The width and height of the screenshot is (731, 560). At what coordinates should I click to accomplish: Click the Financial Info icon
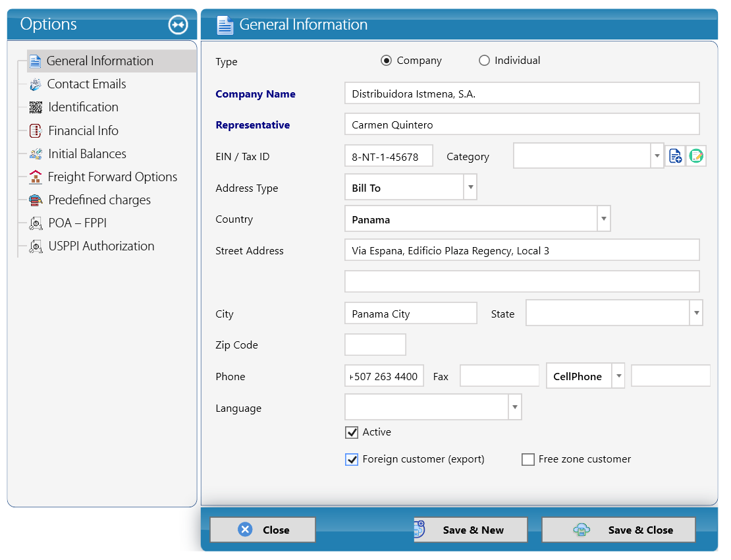(36, 130)
